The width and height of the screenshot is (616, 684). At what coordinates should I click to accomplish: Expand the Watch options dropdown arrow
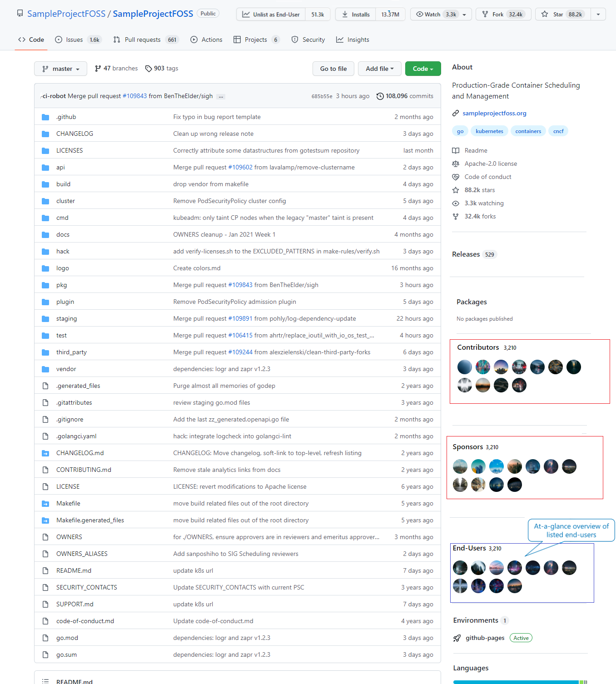coord(464,15)
